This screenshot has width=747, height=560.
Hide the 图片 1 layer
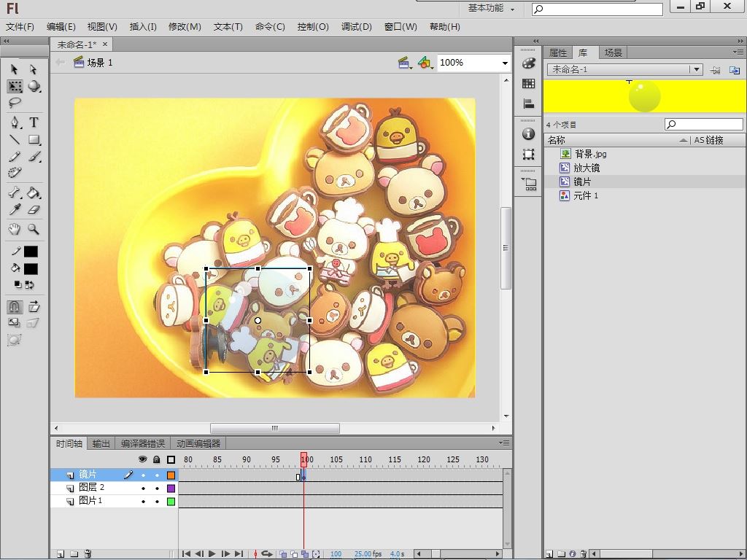coord(143,502)
